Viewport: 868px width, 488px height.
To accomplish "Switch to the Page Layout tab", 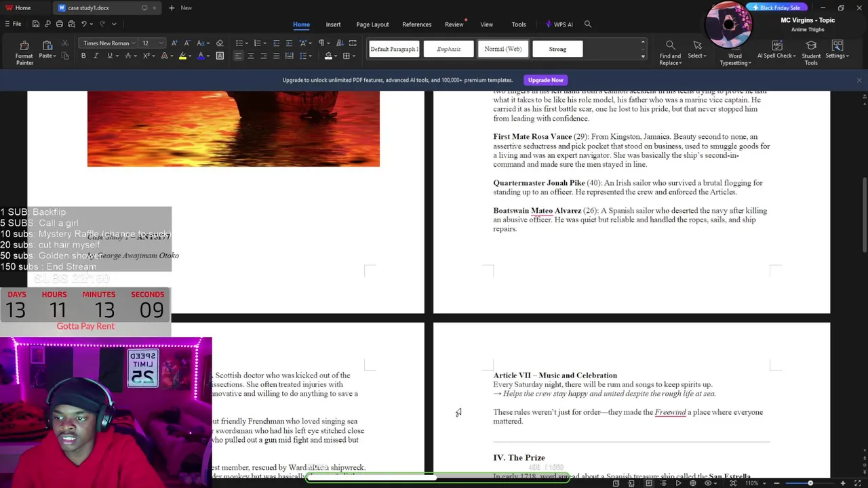I will [372, 24].
